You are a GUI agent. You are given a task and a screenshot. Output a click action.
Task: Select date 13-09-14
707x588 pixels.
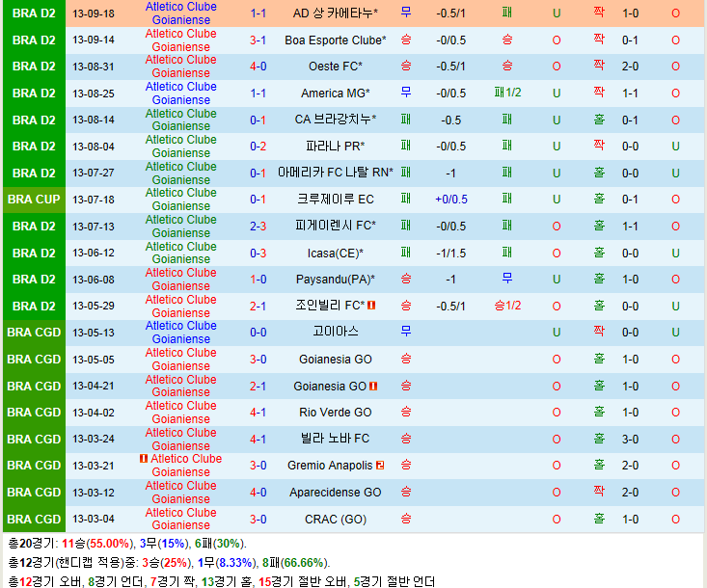point(94,40)
